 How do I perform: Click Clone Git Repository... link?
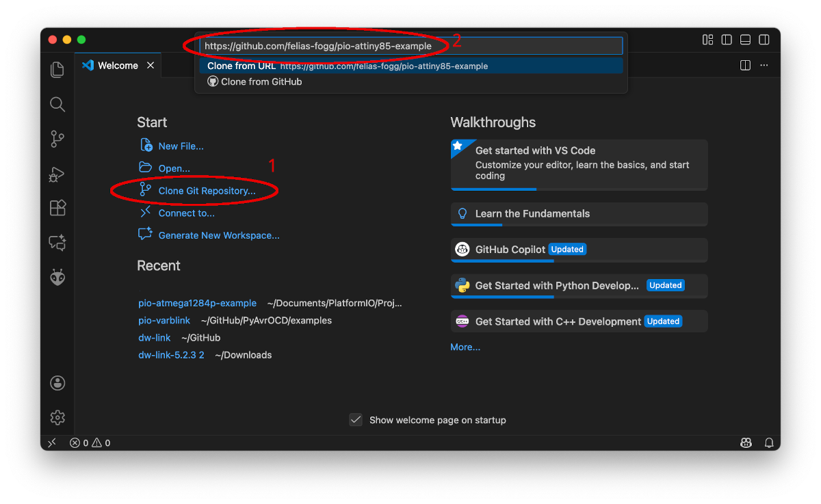[207, 191]
